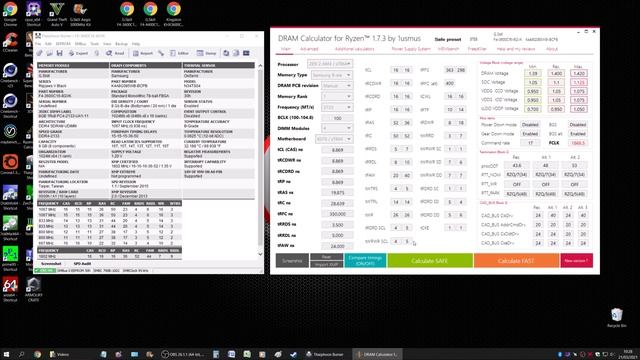Open the DIMM Modules dropdown
The width and height of the screenshot is (640, 360).
click(337, 128)
